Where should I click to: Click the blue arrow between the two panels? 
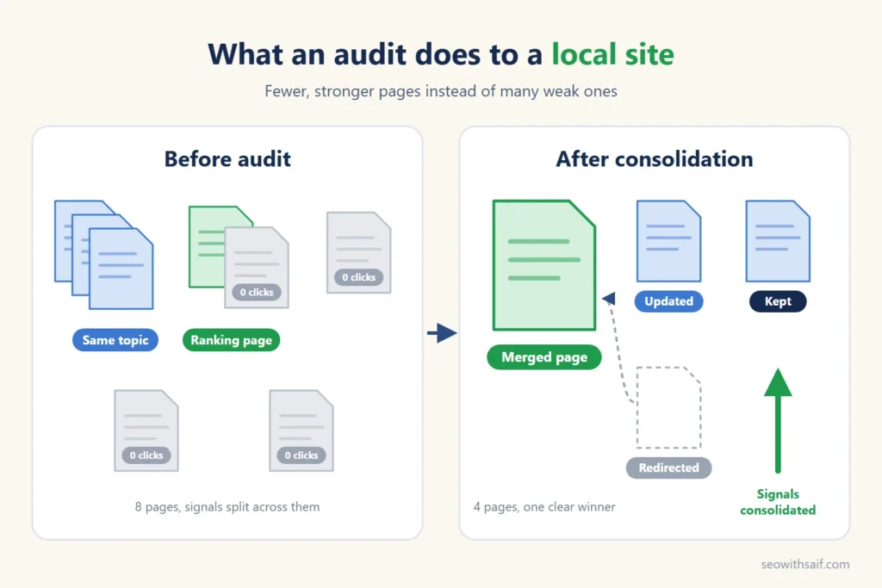tap(442, 333)
